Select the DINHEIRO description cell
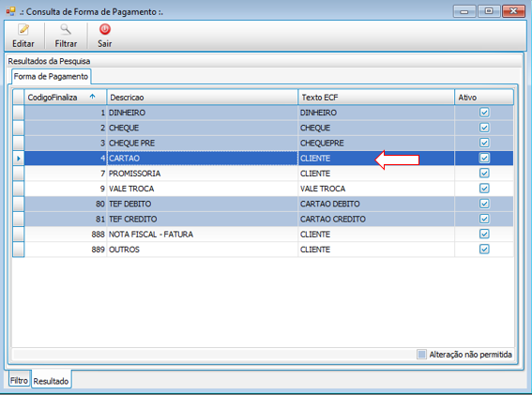The width and height of the screenshot is (532, 395). [203, 113]
